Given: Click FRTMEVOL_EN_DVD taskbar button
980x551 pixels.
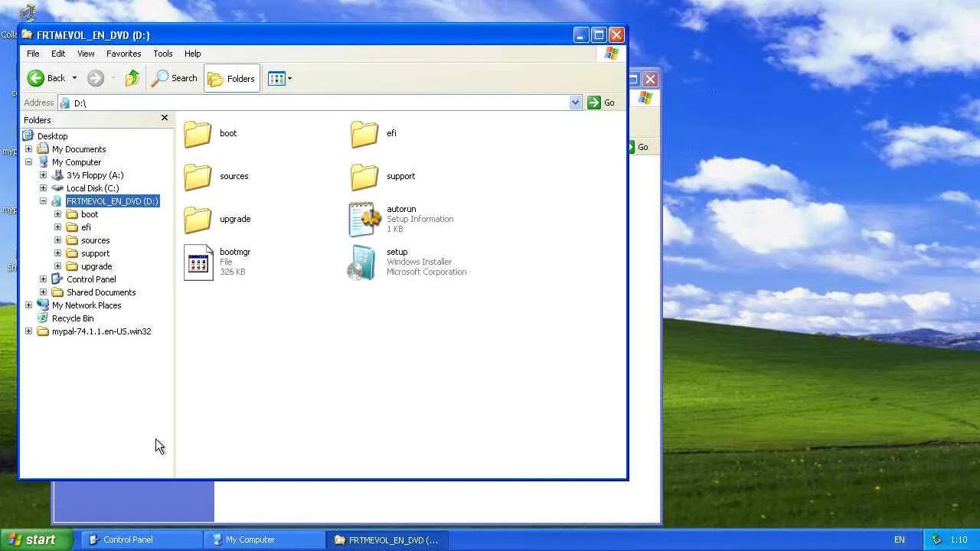Looking at the screenshot, I should click(x=387, y=540).
